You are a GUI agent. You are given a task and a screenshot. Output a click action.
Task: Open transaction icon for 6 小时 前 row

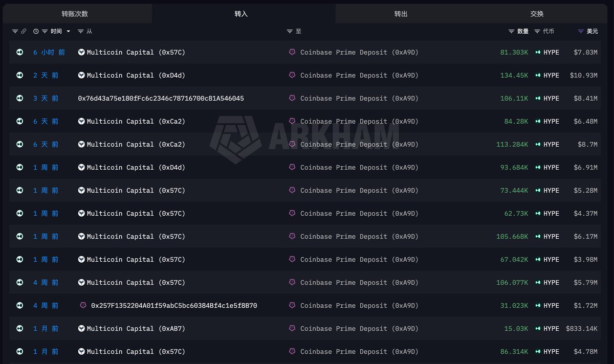tap(20, 52)
